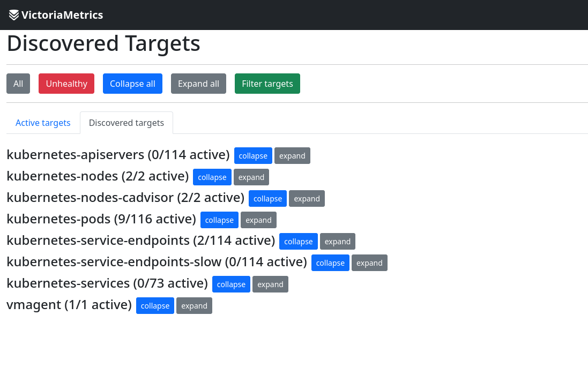The width and height of the screenshot is (588, 375).
Task: Collapse the kubernetes-pods group
Action: coord(219,220)
